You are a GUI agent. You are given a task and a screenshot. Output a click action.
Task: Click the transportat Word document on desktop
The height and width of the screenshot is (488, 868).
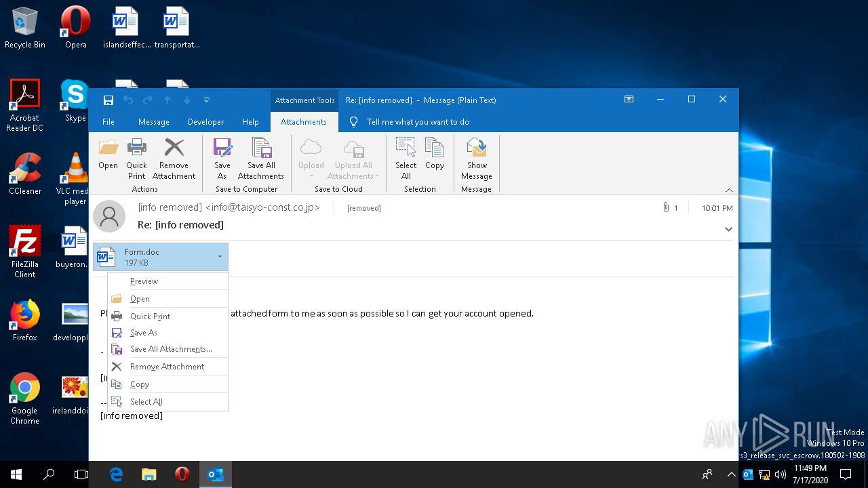pos(177,28)
